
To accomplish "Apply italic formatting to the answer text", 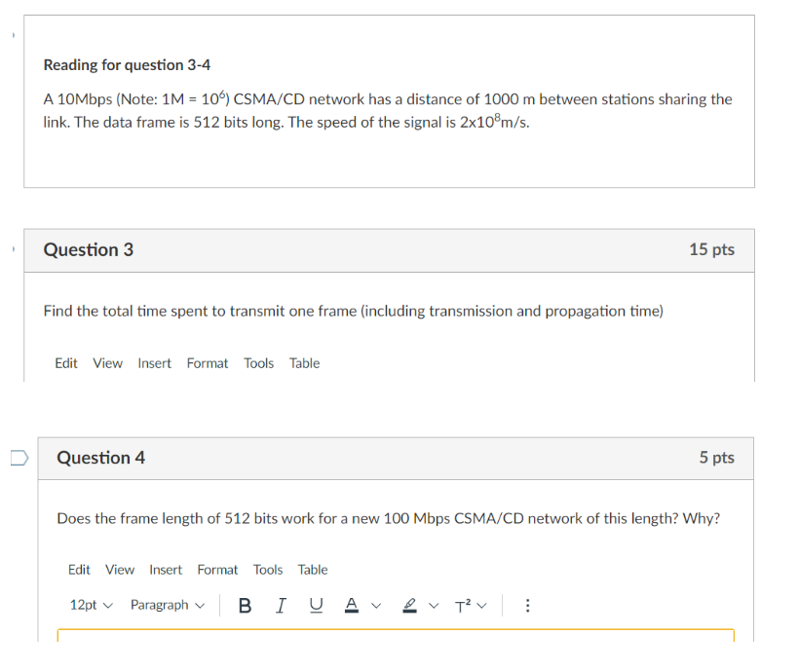I will tap(281, 605).
